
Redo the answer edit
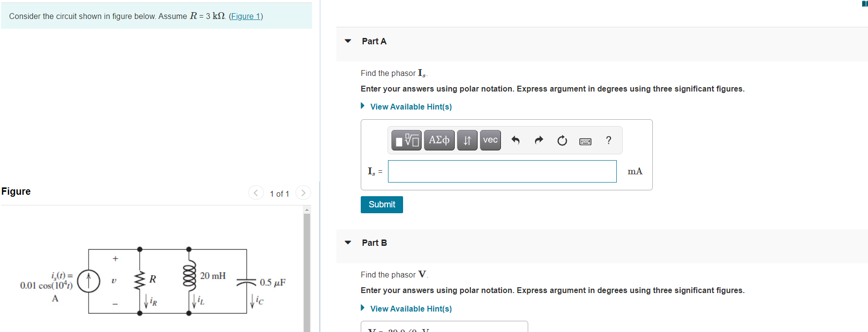click(x=539, y=140)
